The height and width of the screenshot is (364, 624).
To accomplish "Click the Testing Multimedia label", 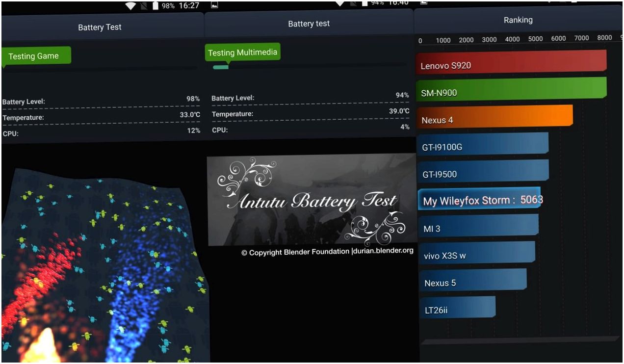I will 242,52.
